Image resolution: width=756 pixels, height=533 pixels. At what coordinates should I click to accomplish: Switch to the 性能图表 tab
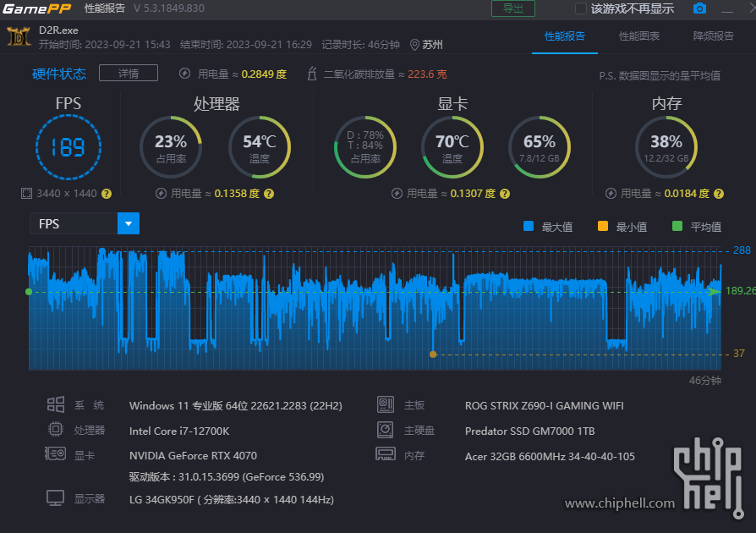click(x=638, y=36)
